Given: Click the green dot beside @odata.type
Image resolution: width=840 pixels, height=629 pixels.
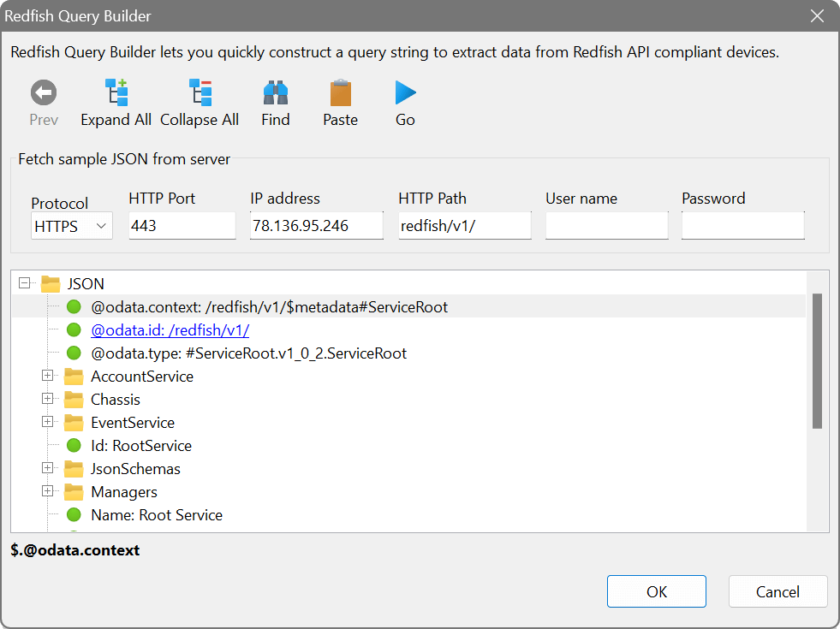Looking at the screenshot, I should tap(74, 353).
